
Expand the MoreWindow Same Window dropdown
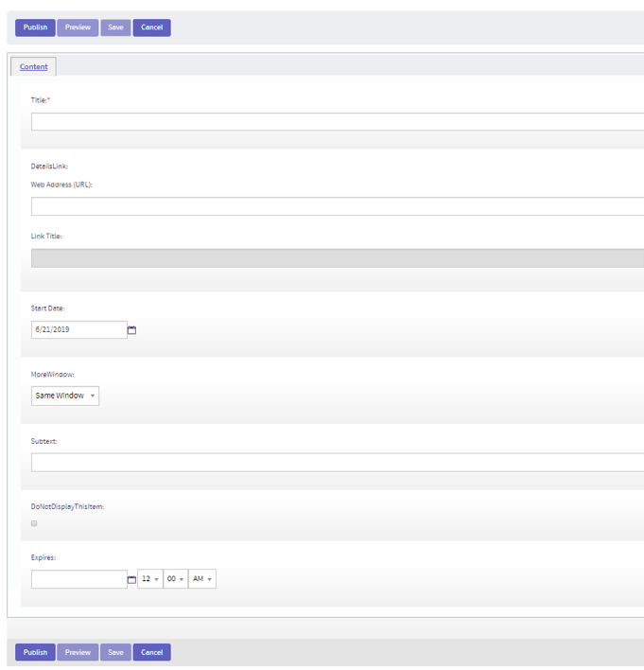(65, 396)
